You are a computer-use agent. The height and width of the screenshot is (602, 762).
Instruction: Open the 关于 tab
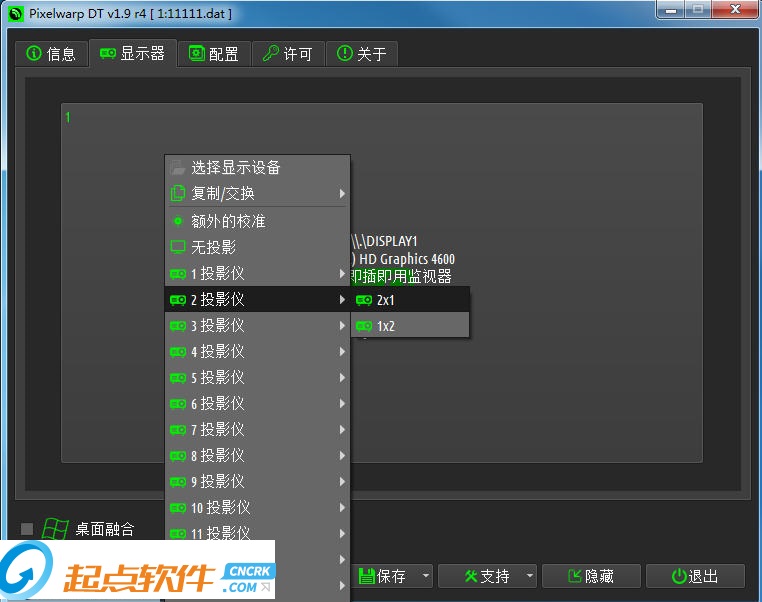[x=362, y=53]
